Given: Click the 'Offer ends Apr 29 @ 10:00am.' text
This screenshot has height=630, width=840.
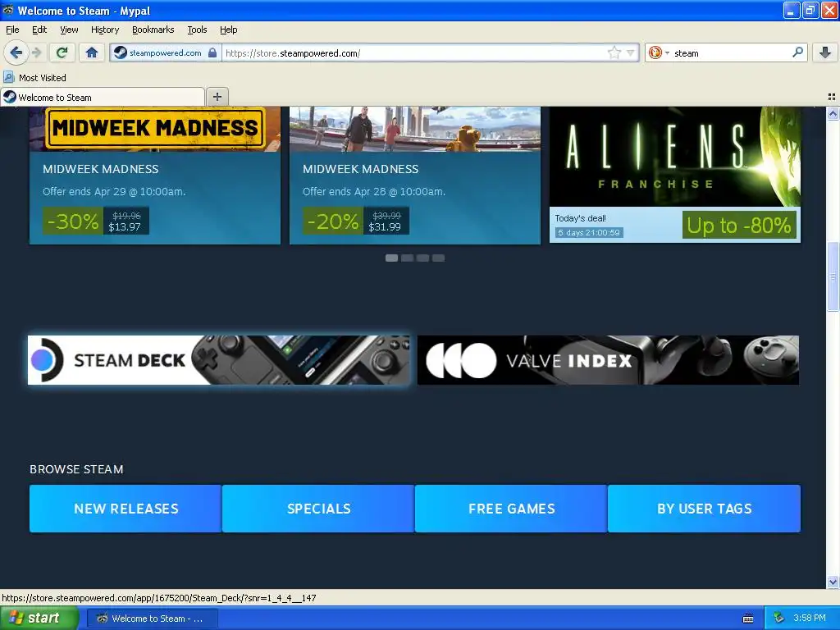Looking at the screenshot, I should [x=114, y=191].
